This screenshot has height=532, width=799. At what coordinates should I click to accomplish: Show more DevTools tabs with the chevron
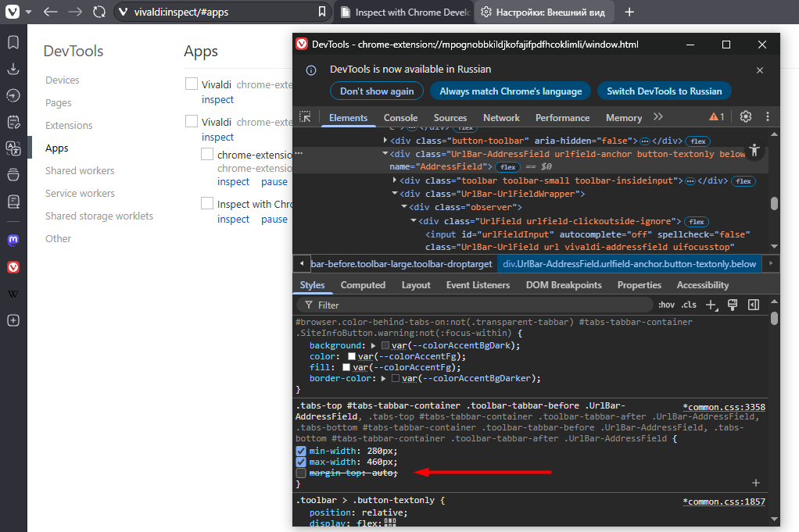tap(658, 117)
